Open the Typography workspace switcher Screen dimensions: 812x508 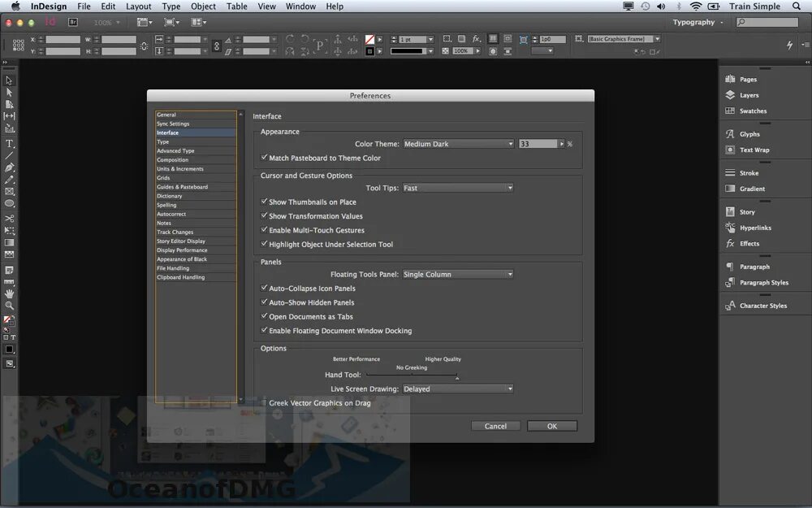pyautogui.click(x=698, y=22)
